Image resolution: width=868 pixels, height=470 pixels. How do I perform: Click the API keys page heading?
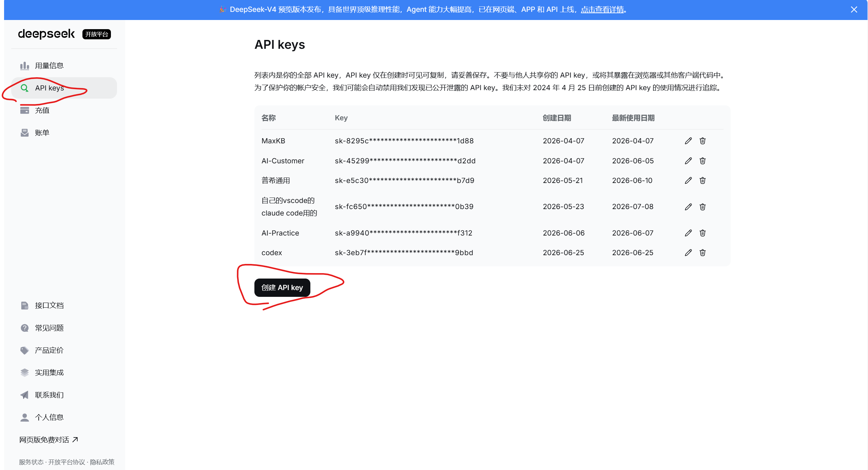pyautogui.click(x=280, y=45)
